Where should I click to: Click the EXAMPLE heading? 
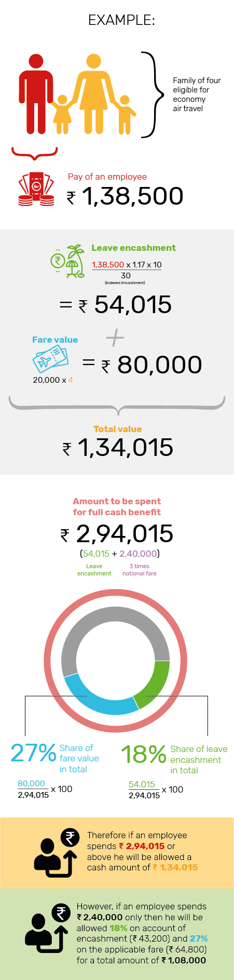[x=121, y=20]
